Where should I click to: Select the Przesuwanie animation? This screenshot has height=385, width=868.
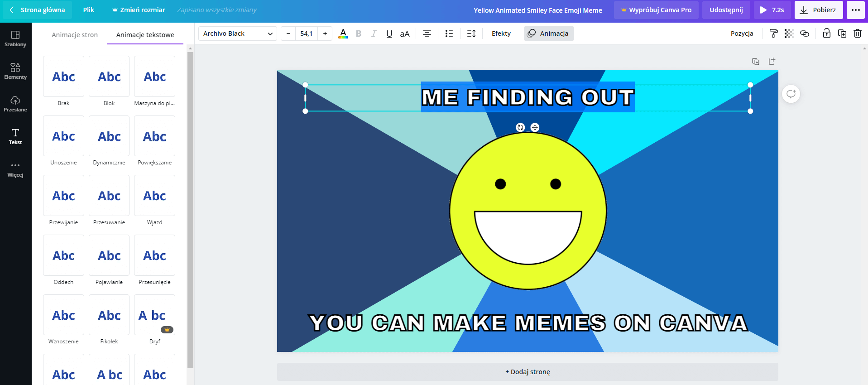pyautogui.click(x=109, y=196)
